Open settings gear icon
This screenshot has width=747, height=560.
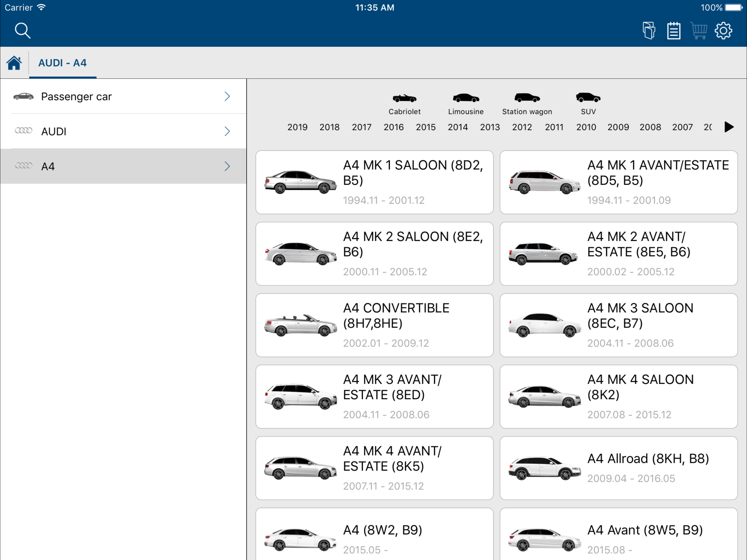coord(723,31)
